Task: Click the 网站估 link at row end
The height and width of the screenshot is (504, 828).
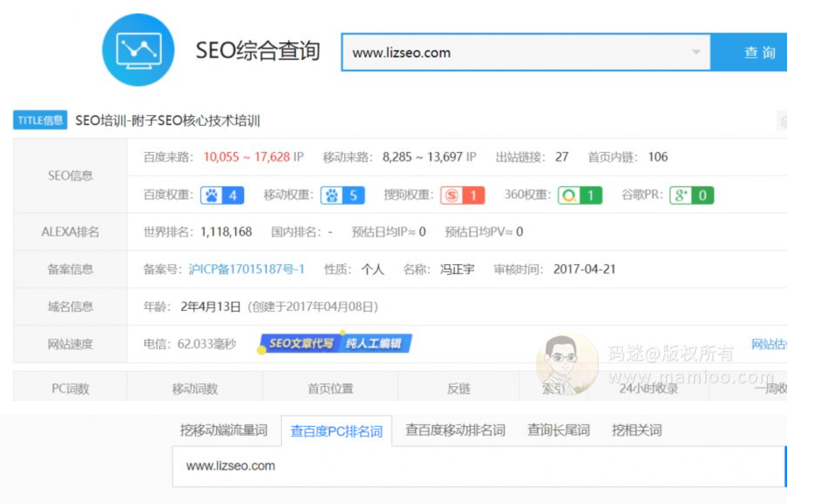Action: click(769, 344)
